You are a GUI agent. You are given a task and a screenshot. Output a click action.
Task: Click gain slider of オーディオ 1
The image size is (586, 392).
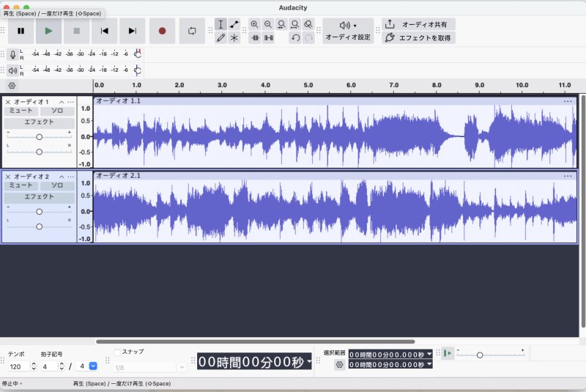tap(40, 137)
